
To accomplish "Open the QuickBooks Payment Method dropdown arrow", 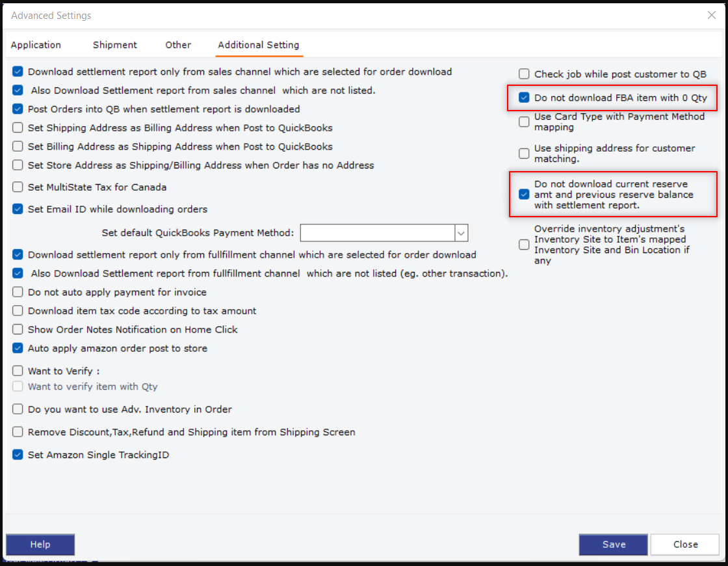I will click(461, 233).
